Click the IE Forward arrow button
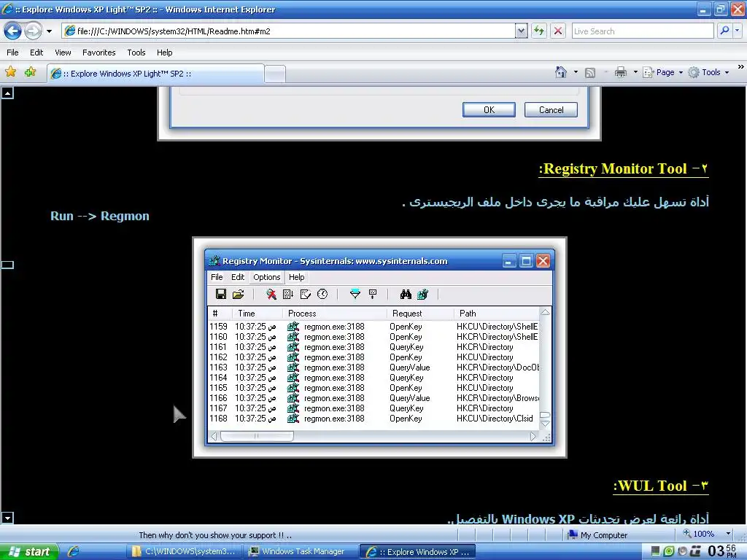The width and height of the screenshot is (747, 560). tap(33, 31)
